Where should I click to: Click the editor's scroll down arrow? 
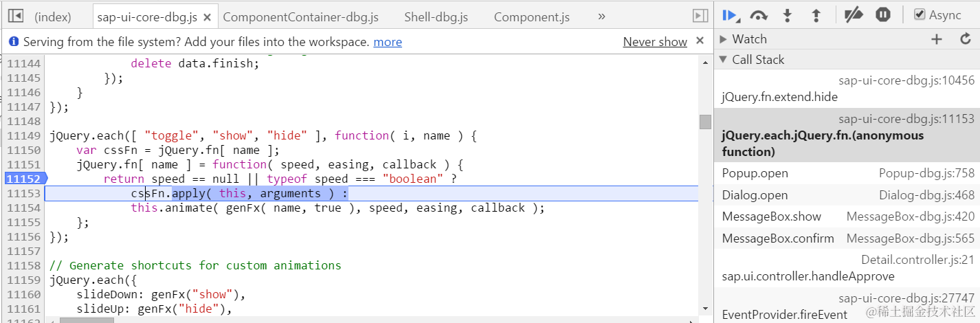pyautogui.click(x=705, y=308)
